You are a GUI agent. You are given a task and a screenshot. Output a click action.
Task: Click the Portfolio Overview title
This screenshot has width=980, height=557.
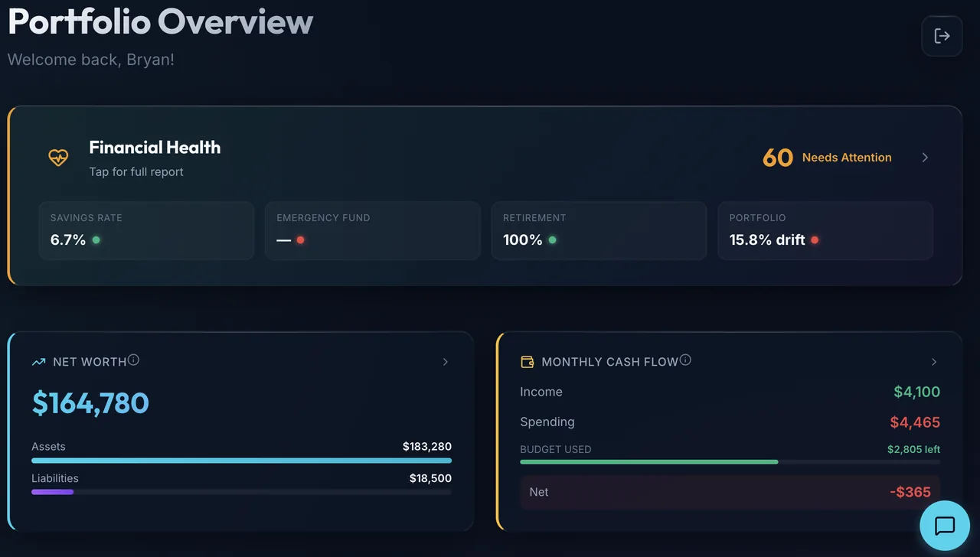click(161, 21)
